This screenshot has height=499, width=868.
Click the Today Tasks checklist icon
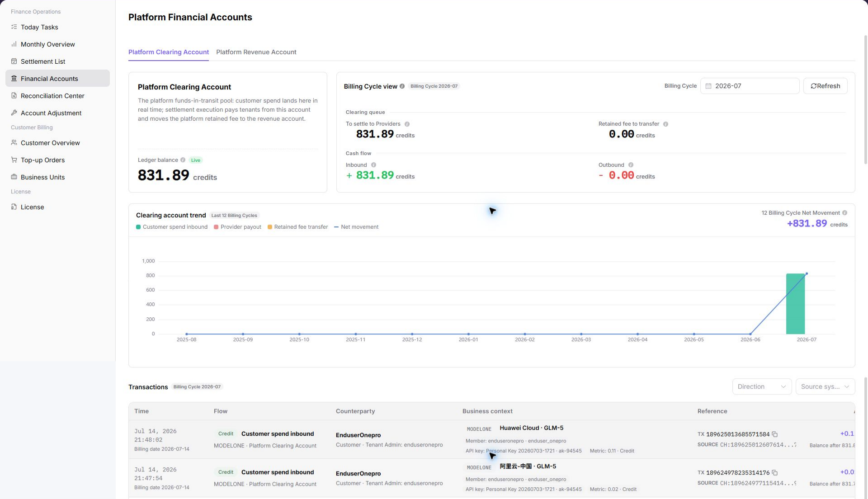(14, 27)
